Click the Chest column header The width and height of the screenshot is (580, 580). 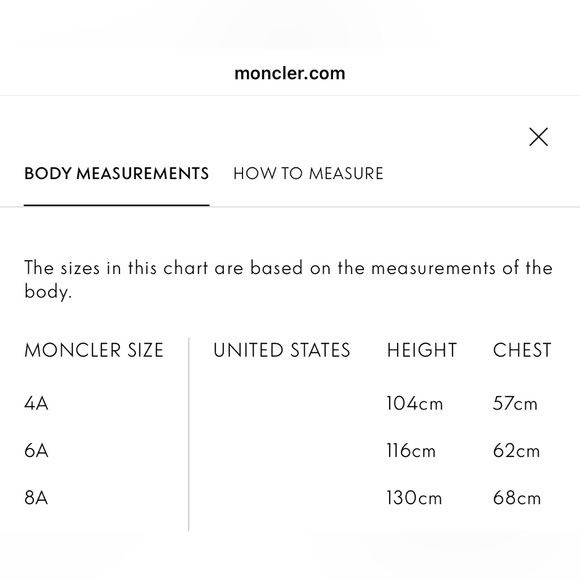(x=522, y=350)
